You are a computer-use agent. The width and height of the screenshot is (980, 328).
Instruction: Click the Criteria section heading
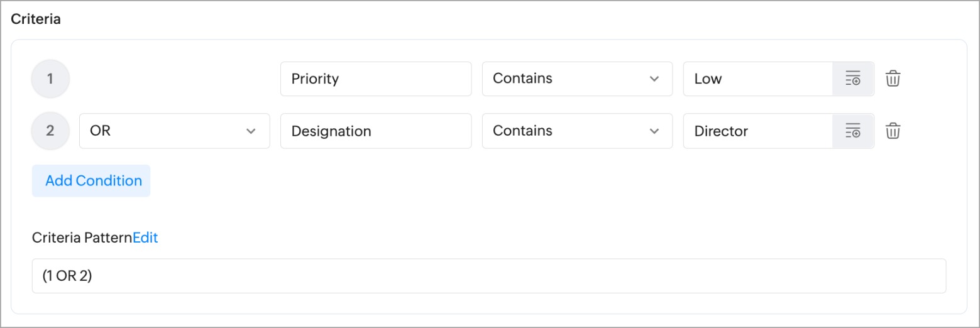36,19
